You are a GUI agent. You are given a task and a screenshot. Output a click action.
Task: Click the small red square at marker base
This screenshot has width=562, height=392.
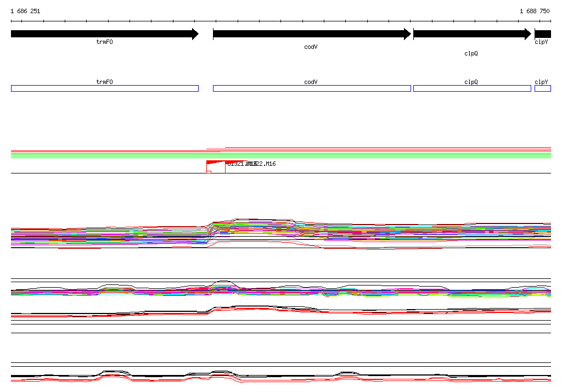click(209, 172)
